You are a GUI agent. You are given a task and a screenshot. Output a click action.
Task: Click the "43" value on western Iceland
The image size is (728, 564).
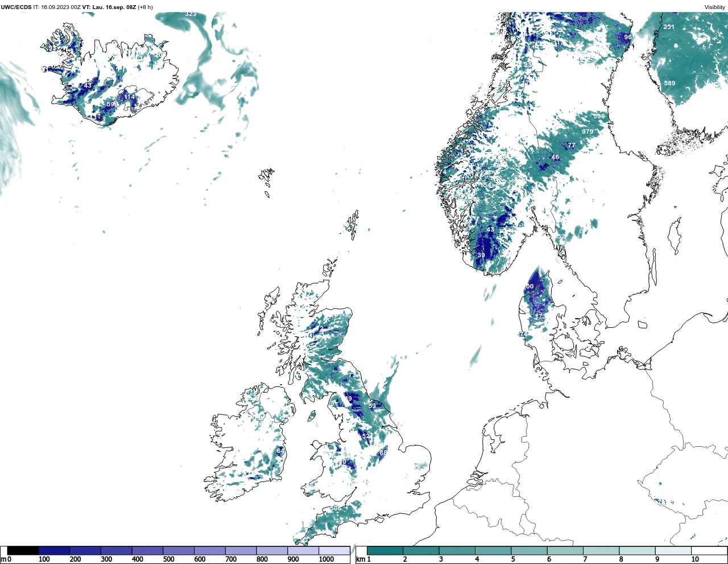[88, 86]
